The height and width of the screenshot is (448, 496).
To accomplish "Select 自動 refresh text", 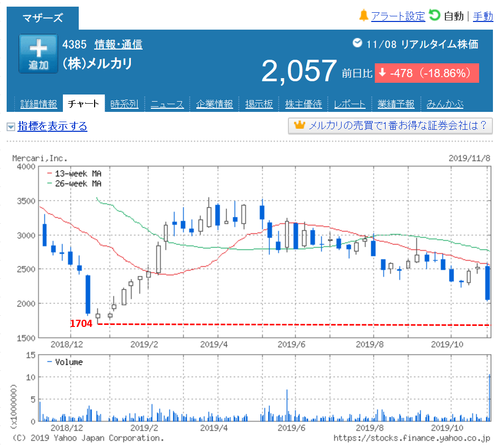I will [454, 16].
